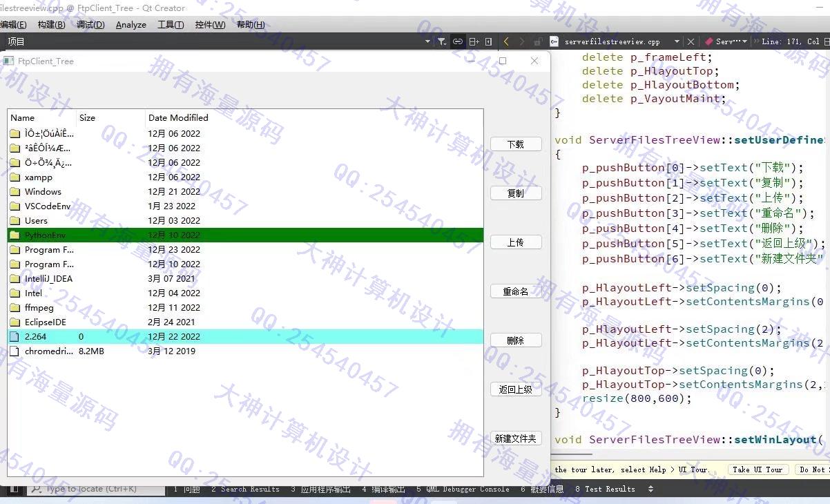Open the 1 问题 output pane
This screenshot has height=504, width=830.
pos(186,489)
